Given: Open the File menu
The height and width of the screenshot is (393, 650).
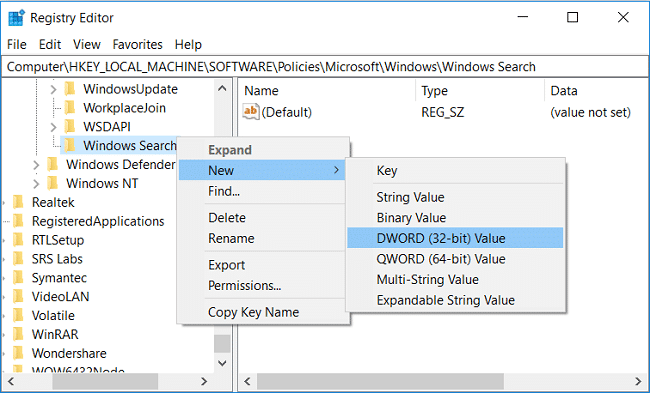Looking at the screenshot, I should pyautogui.click(x=17, y=44).
